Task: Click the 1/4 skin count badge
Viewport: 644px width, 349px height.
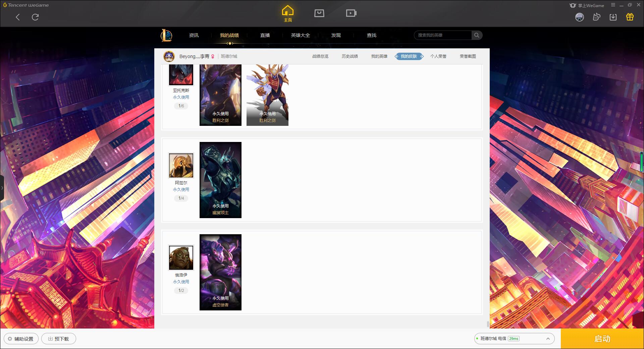Action: pyautogui.click(x=181, y=198)
